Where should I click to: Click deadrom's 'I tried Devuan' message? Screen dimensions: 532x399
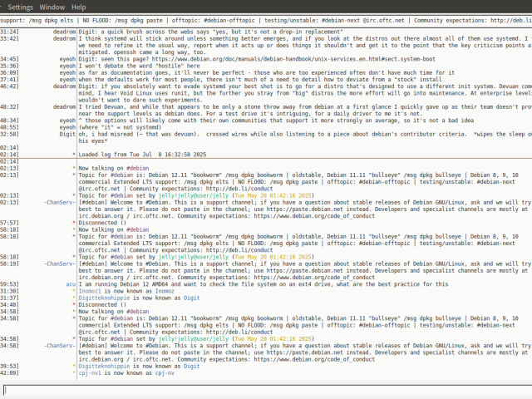point(305,111)
